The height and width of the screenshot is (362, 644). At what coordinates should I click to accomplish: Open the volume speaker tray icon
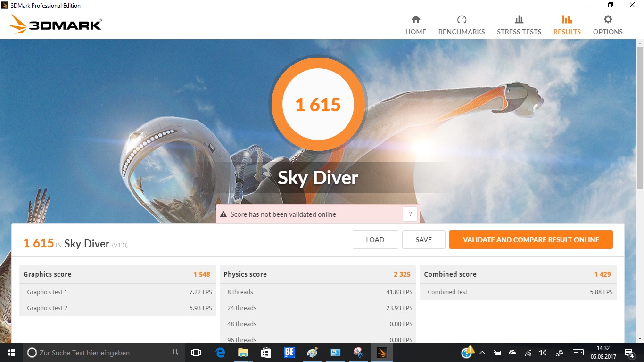pos(543,353)
